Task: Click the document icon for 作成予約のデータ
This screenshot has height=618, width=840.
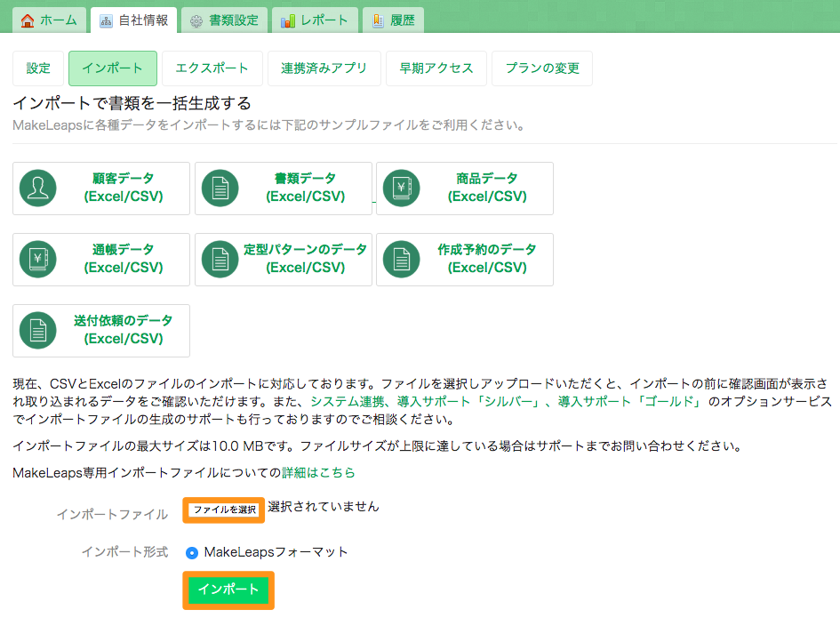Action: pos(402,260)
